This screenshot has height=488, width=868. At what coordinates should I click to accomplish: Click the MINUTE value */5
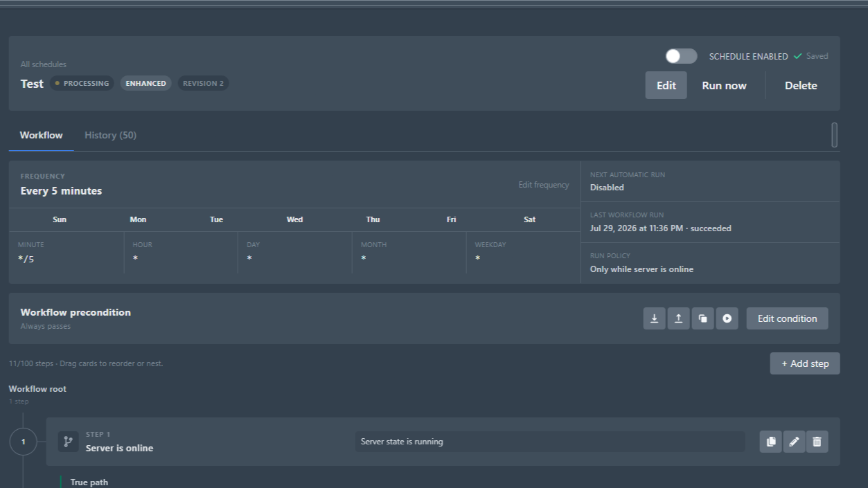26,259
